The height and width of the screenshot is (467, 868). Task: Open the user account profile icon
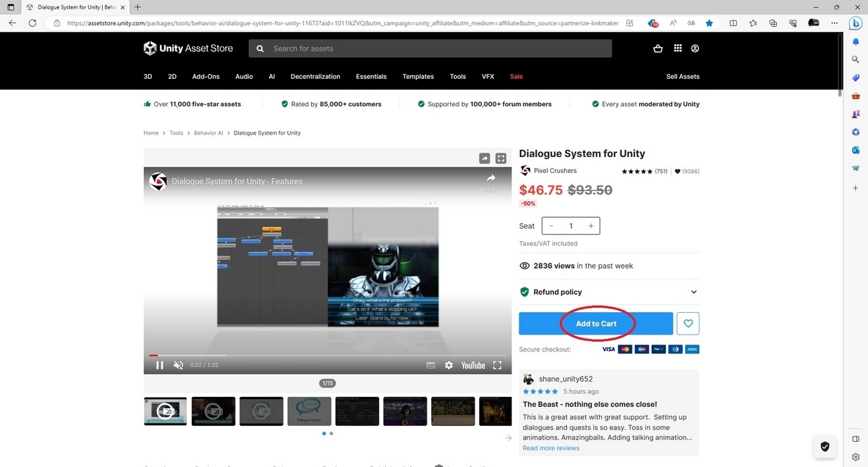[x=695, y=49]
